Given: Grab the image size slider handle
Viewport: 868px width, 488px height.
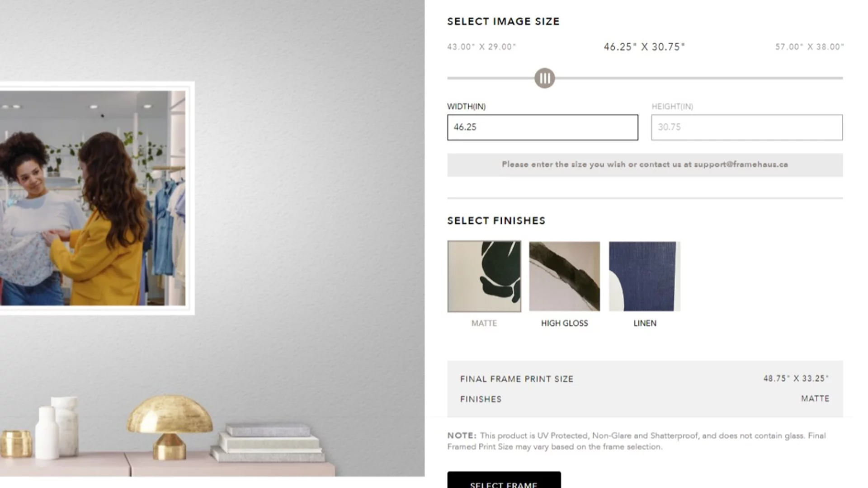Looking at the screenshot, I should point(545,78).
